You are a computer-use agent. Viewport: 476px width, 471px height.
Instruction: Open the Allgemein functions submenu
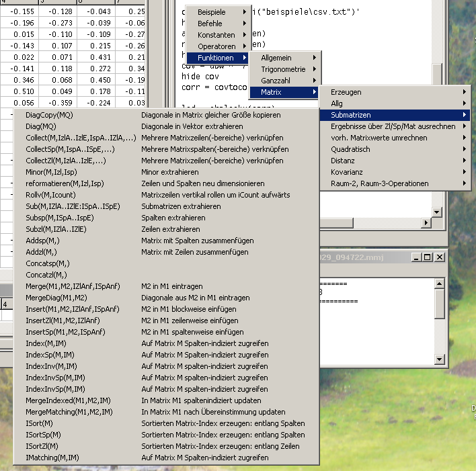[285, 58]
